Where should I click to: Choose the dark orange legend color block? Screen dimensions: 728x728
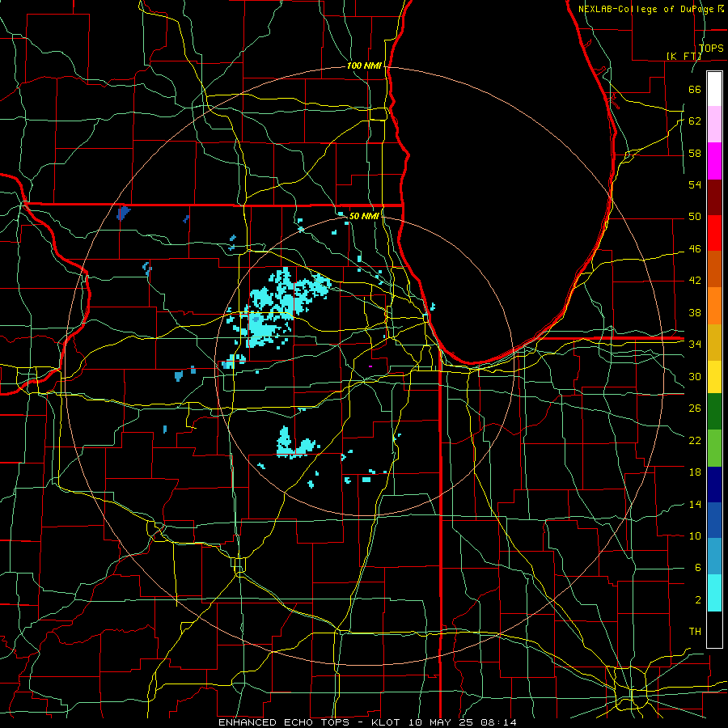coord(714,269)
